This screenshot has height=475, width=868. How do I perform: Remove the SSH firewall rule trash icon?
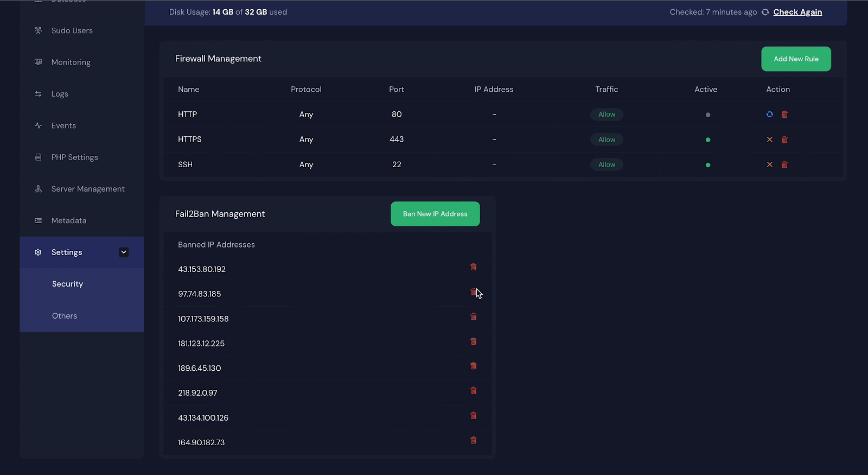[x=784, y=164]
